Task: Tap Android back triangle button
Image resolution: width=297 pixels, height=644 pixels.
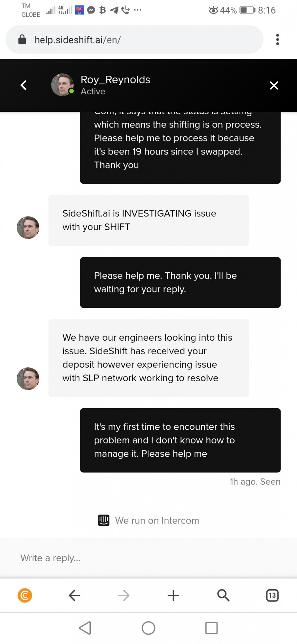Action: [85, 628]
